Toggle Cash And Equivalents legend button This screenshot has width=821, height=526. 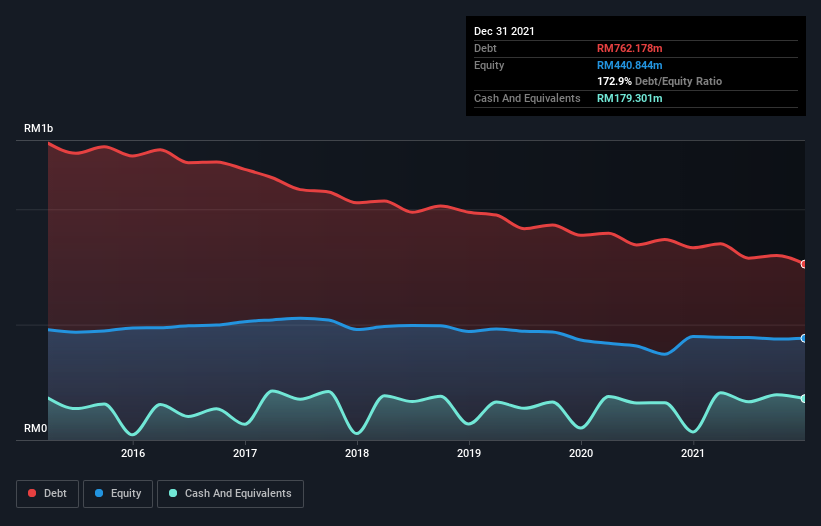[x=230, y=494]
